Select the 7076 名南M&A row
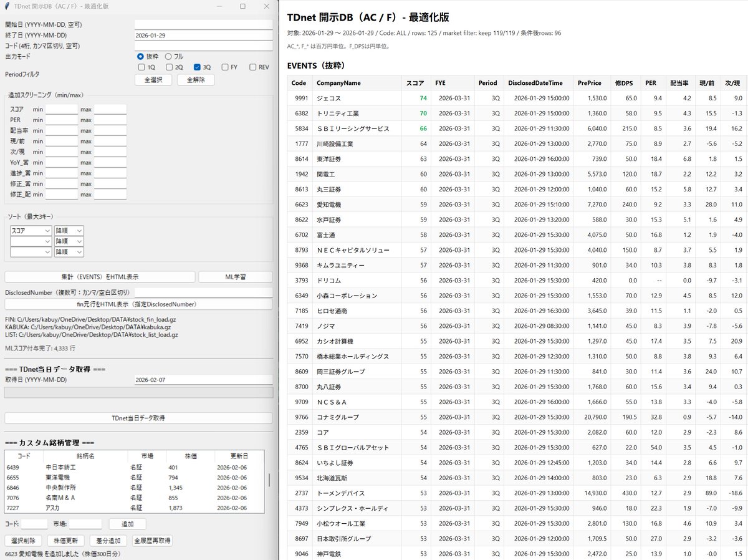 (135, 498)
